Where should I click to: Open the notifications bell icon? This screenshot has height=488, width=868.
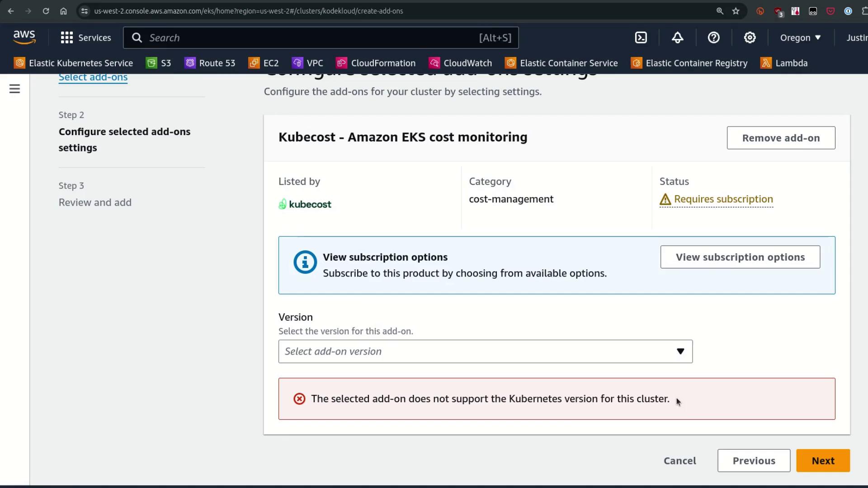pos(677,38)
